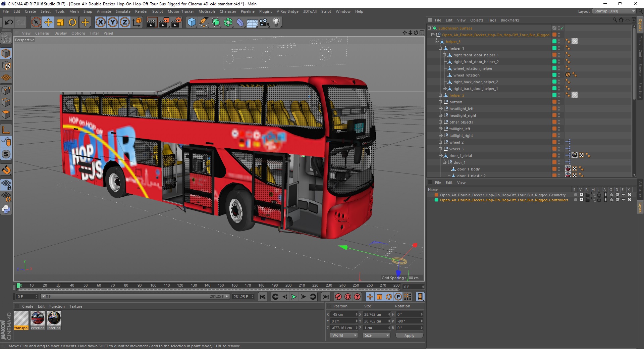
Task: Click the Undo arrow icon
Action: pos(9,22)
